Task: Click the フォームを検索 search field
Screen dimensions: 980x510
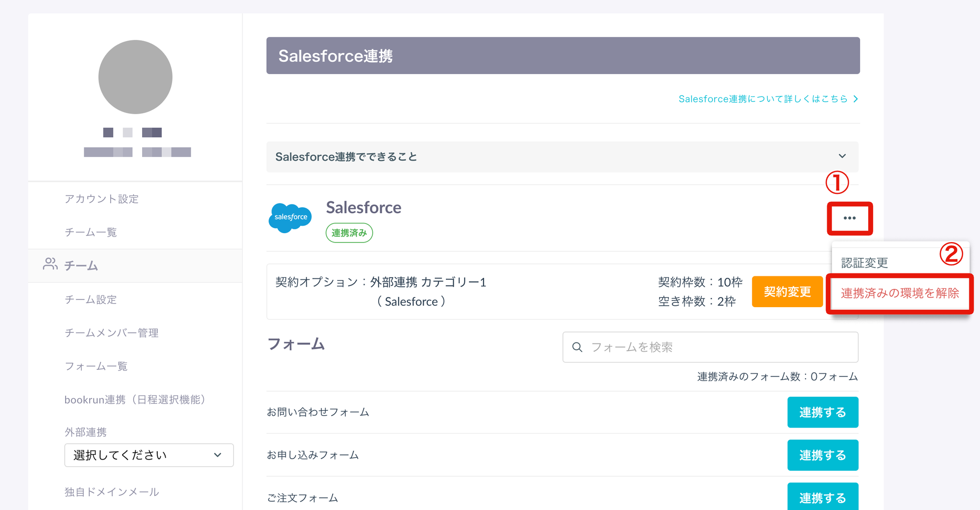Action: (x=710, y=347)
